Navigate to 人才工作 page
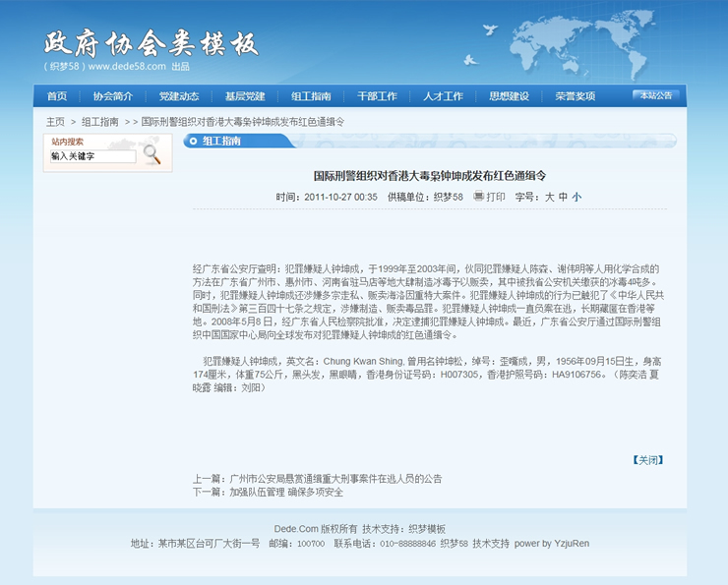The image size is (728, 585). tap(443, 96)
